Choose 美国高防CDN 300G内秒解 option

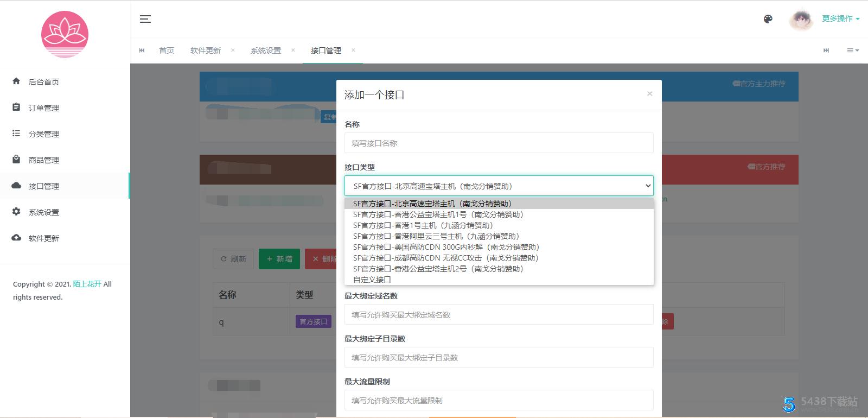click(x=446, y=247)
